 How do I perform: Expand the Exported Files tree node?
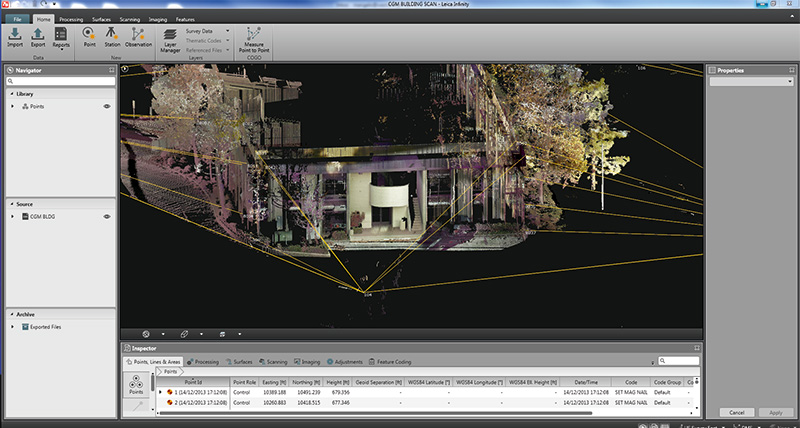coord(12,327)
